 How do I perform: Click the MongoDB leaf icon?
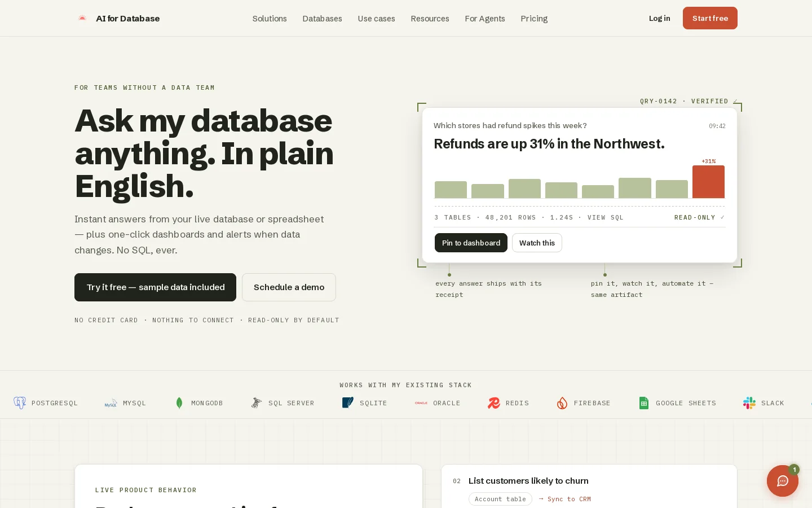point(179,403)
